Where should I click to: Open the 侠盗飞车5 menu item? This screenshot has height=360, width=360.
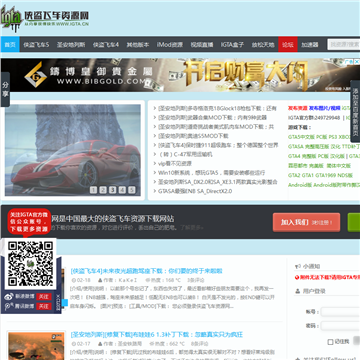[x=36, y=44]
